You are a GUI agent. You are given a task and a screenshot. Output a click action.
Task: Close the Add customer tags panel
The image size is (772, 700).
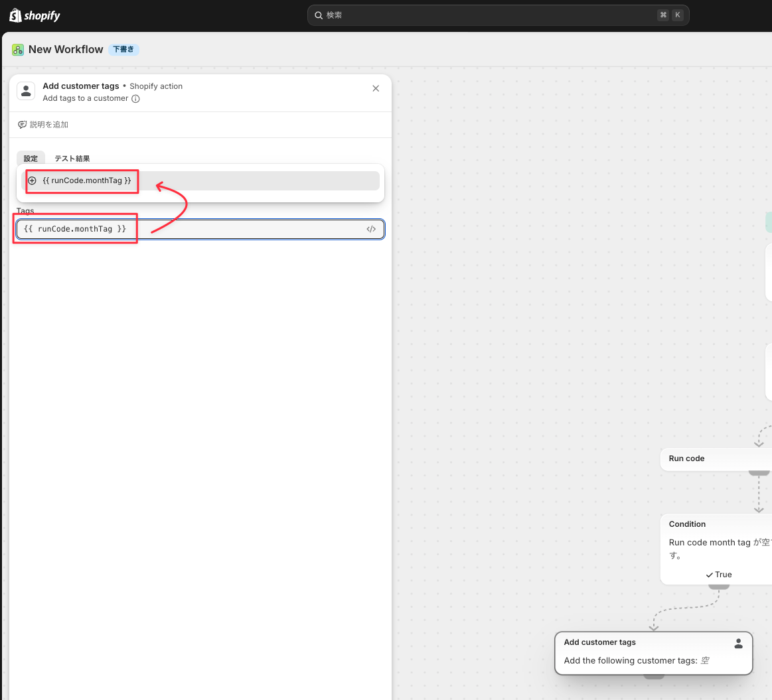(x=376, y=89)
